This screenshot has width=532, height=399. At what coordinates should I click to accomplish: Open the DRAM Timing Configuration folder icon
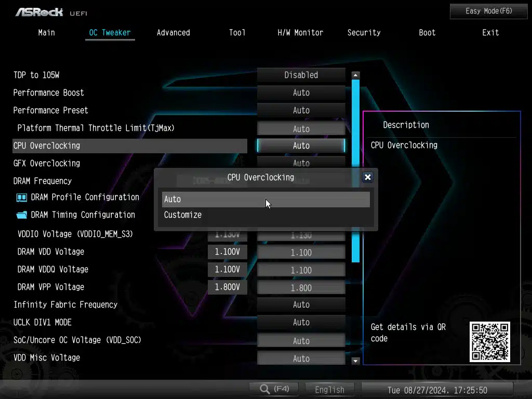pos(22,215)
